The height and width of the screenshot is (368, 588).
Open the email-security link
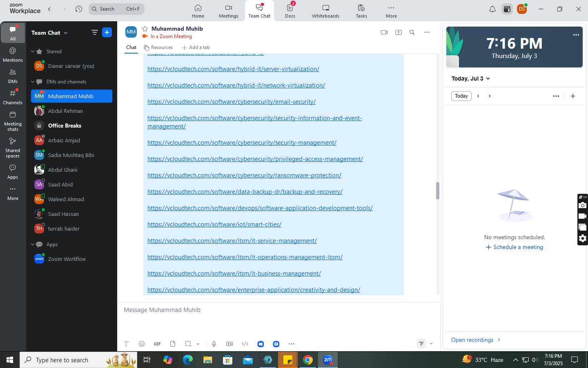(x=232, y=102)
